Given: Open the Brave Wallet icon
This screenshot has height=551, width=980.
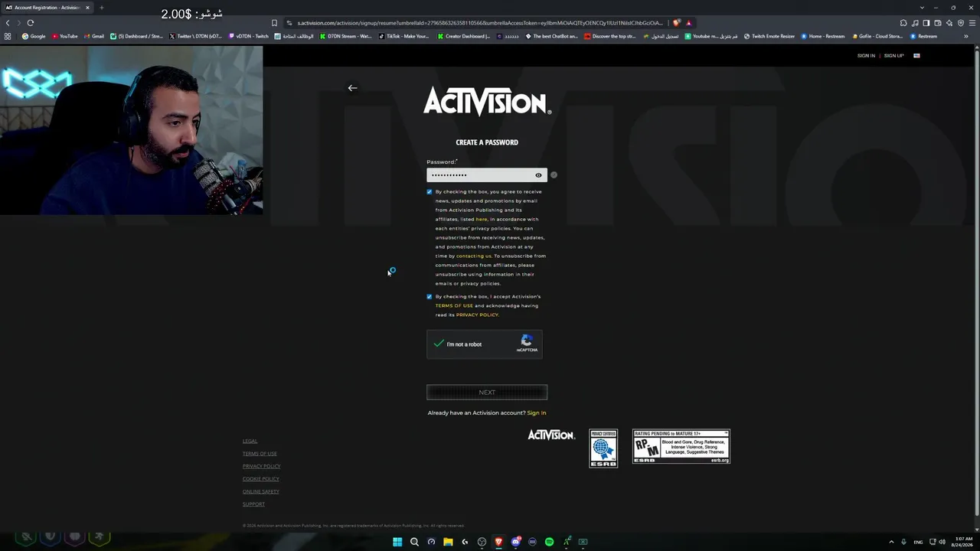Looking at the screenshot, I should tap(937, 23).
